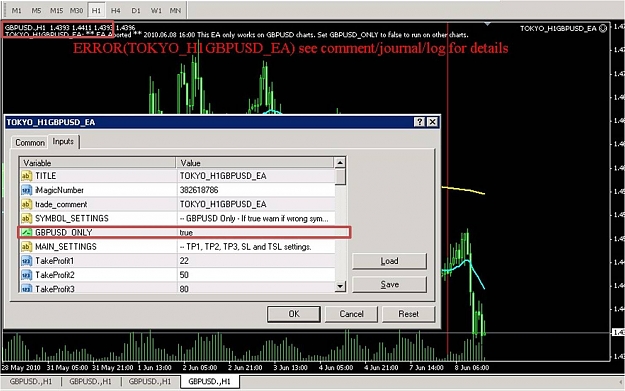Edit the TITLE value TOKYO_H1GBPUSD_EA

(256, 176)
